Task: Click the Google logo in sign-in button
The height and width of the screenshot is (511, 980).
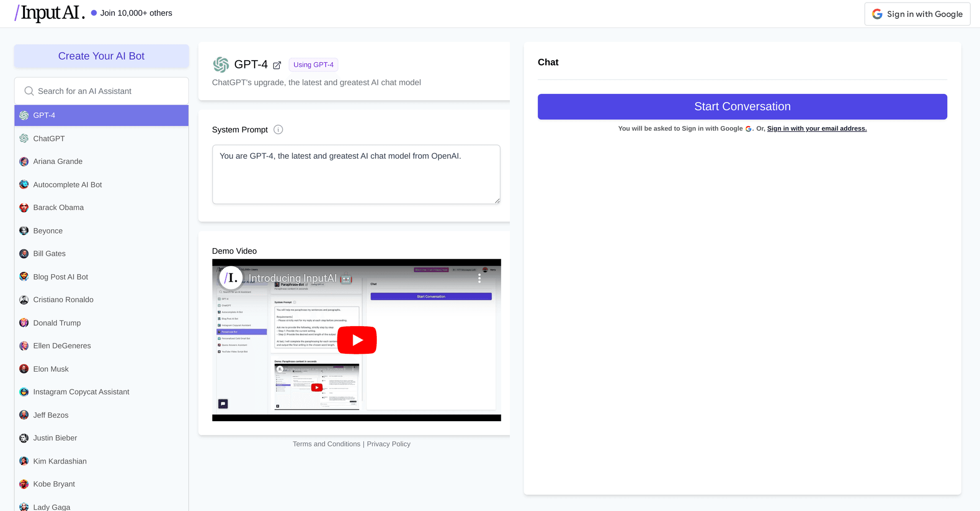Action: pos(877,14)
